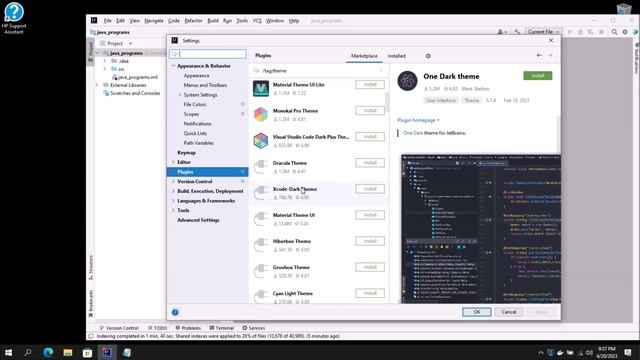Open HP Support Assistant desktop icon
Image resolution: width=640 pixels, height=360 pixels.
point(14,18)
